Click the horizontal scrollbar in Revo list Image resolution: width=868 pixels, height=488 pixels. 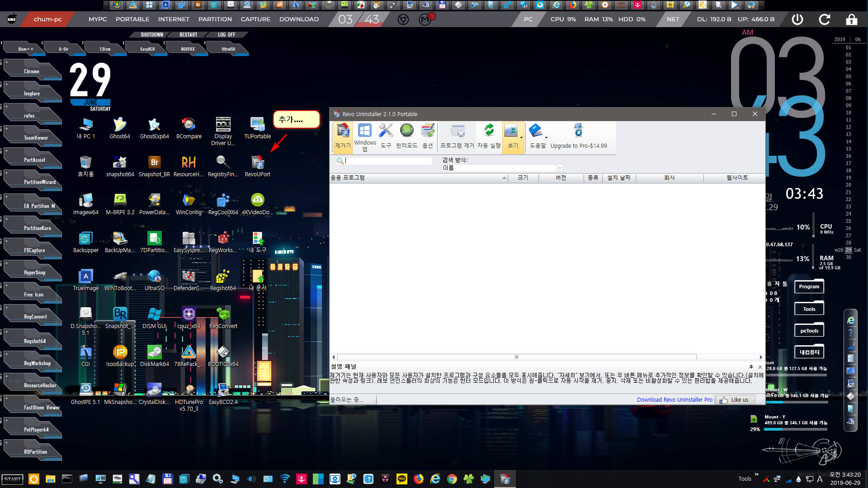coord(517,357)
